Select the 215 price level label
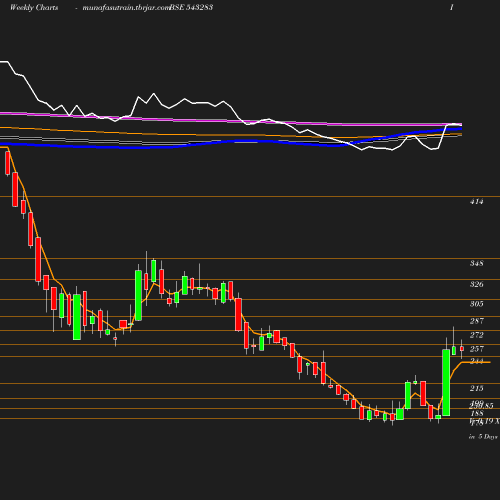The image size is (500, 500). (x=476, y=388)
